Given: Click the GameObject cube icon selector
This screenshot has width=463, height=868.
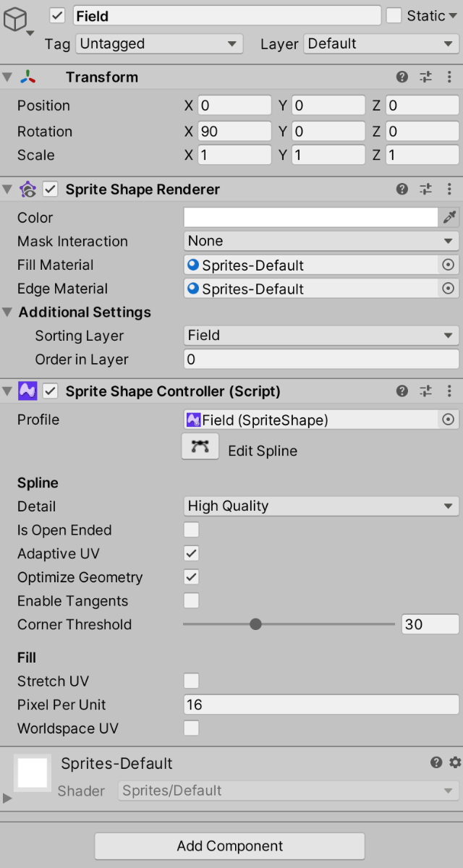Looking at the screenshot, I should [17, 22].
